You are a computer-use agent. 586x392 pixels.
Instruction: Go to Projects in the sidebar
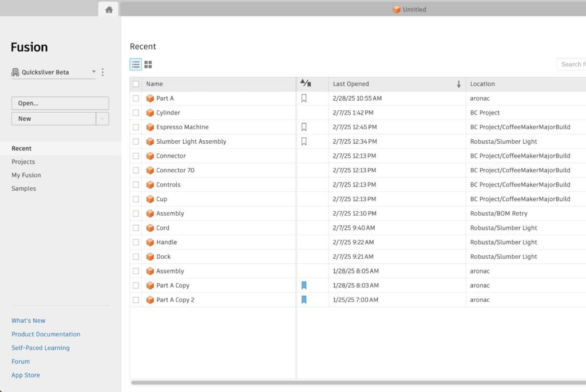point(23,162)
